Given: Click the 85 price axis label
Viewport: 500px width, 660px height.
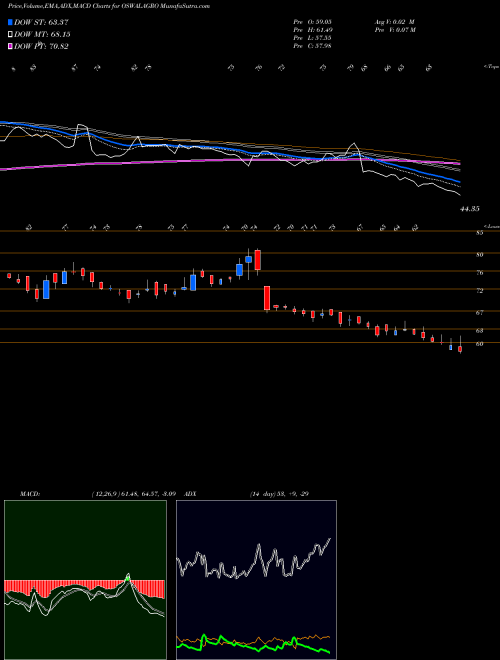Looking at the screenshot, I should [479, 233].
